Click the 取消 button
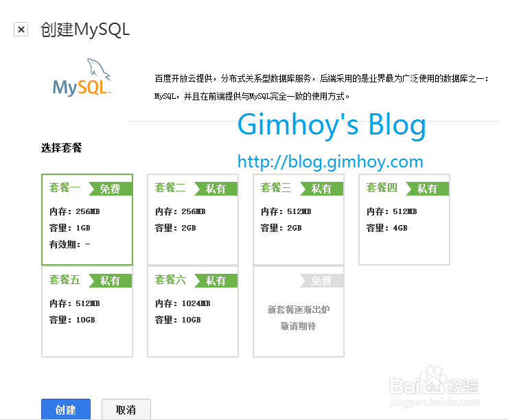Viewport: 508px width, 420px height. point(126,409)
